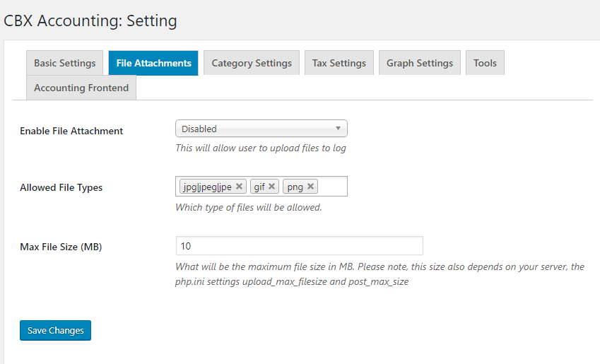The width and height of the screenshot is (600, 364).
Task: Click the Enable File Attachment label
Action: click(71, 131)
